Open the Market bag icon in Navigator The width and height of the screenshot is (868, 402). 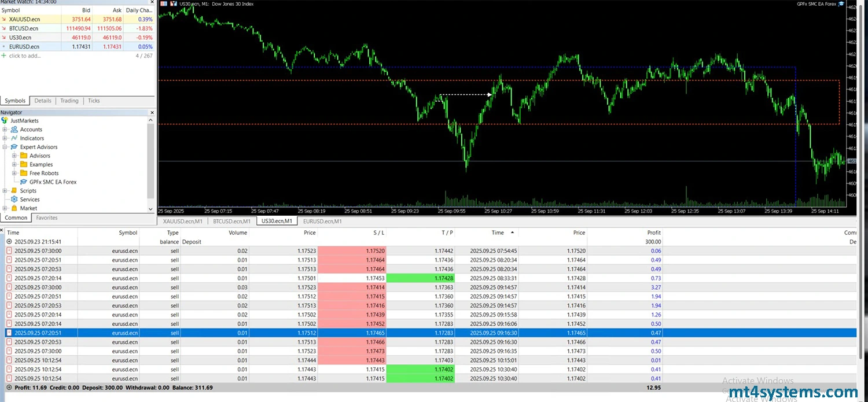(x=14, y=208)
